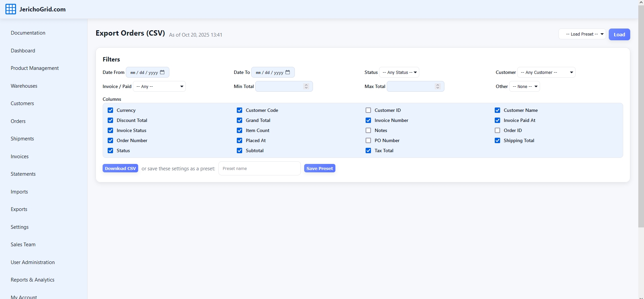Open the Date To calendar picker icon
The height and width of the screenshot is (299, 644).
(x=287, y=72)
